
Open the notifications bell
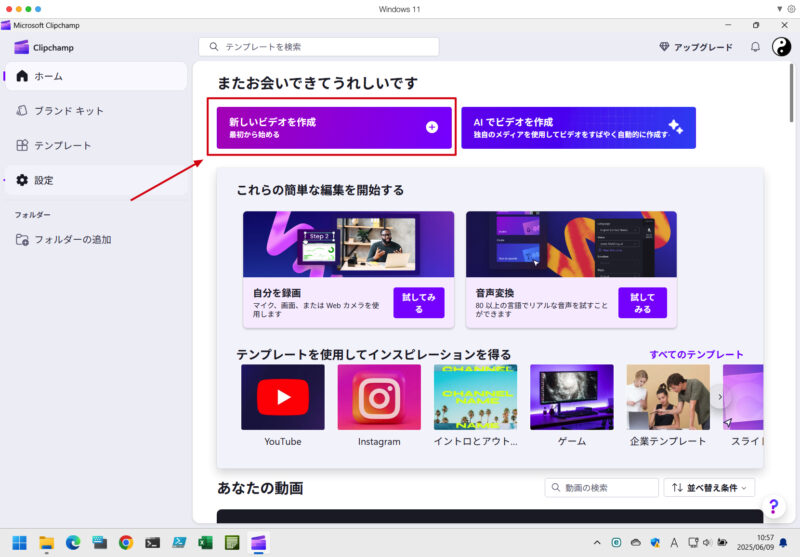coord(755,47)
